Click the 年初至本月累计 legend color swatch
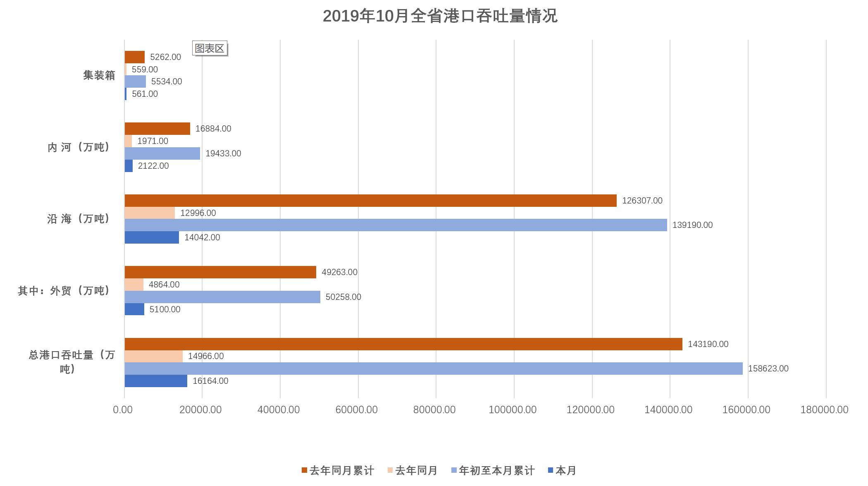Viewport: 868px width, 486px height. tap(454, 471)
